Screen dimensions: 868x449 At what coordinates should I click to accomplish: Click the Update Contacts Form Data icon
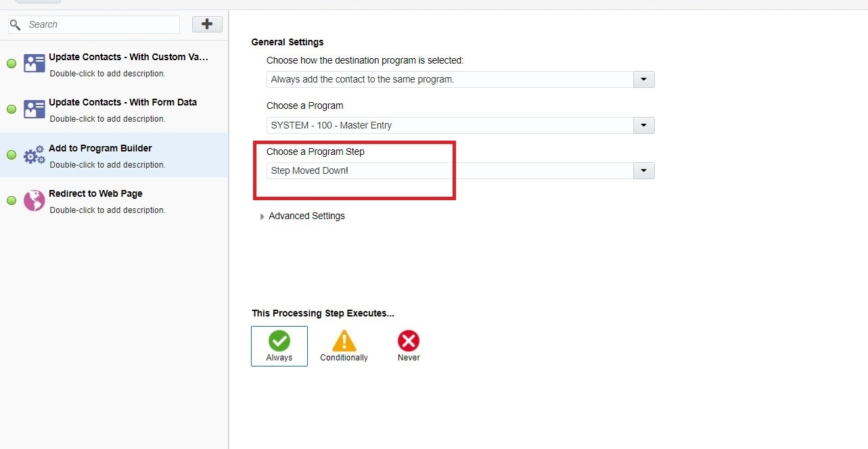point(35,109)
